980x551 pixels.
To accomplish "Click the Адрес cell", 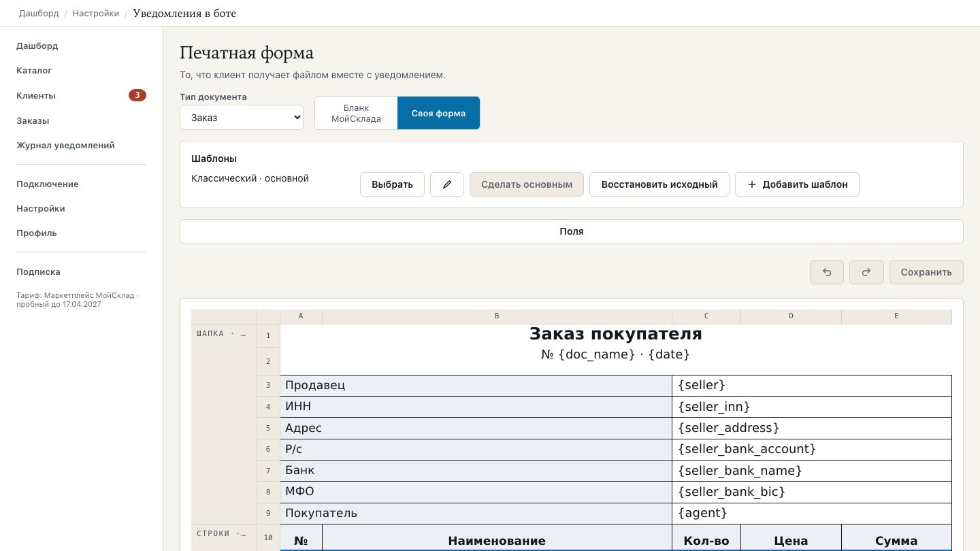I will click(476, 429).
